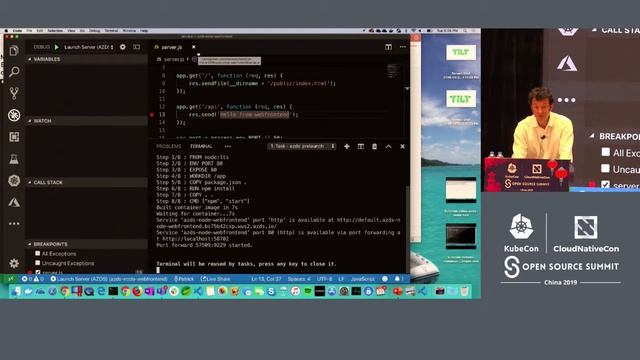Click Live Share in status bar
The width and height of the screenshot is (640, 360).
[x=216, y=279]
